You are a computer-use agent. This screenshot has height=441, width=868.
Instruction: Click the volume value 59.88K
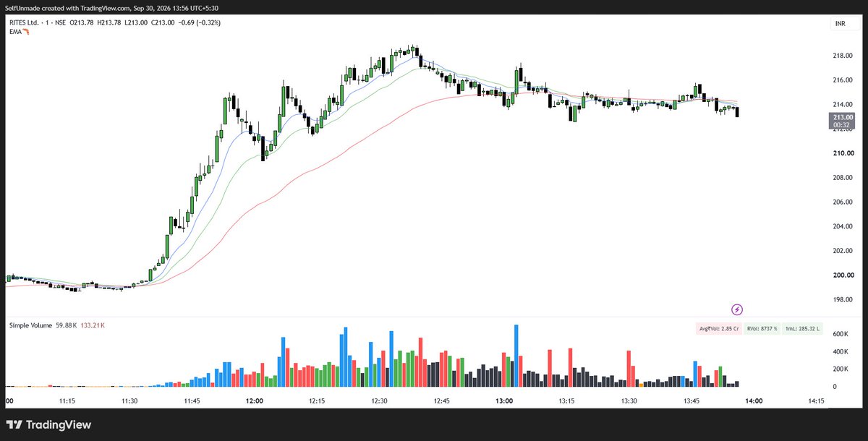(x=65, y=326)
